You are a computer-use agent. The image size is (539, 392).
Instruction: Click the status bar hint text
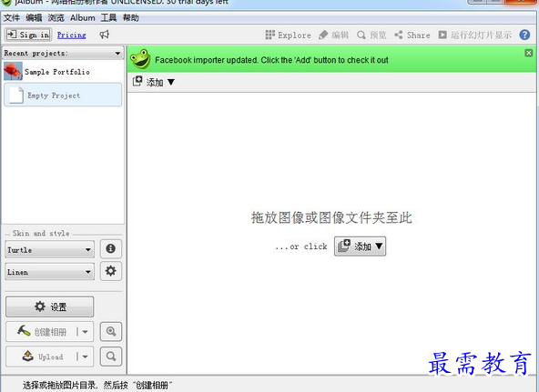point(97,385)
